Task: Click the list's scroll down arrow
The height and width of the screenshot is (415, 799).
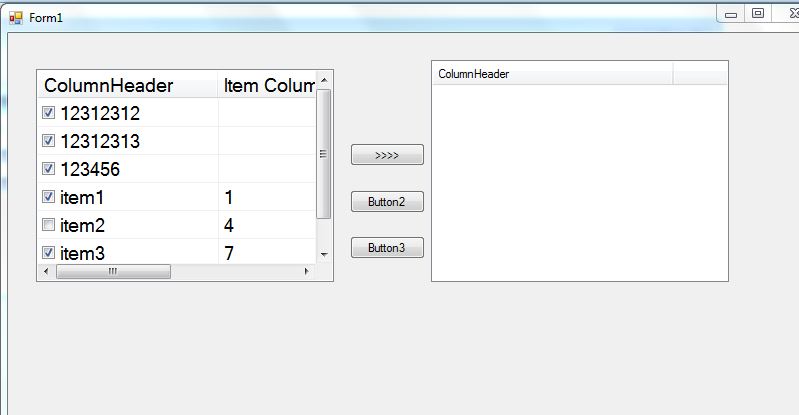Action: coord(323,255)
